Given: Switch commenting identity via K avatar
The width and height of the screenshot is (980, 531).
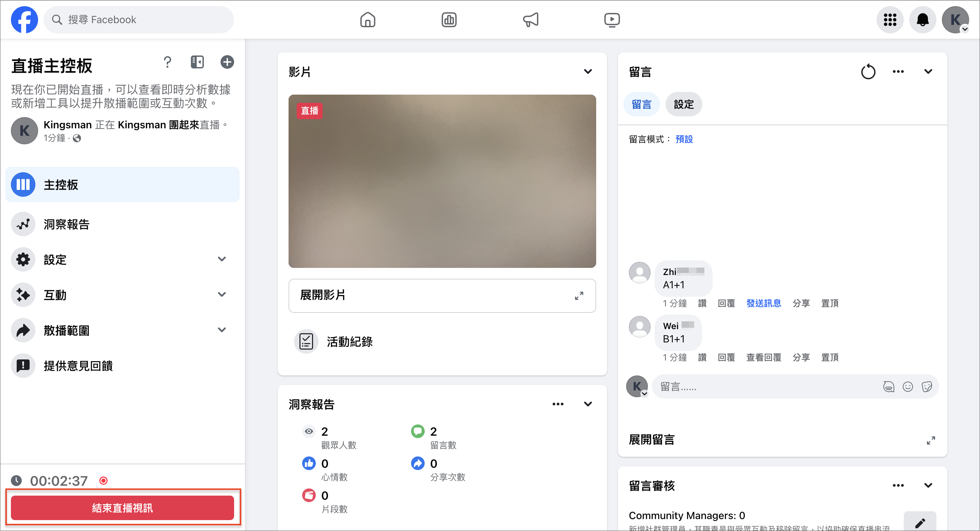Looking at the screenshot, I should (x=637, y=386).
